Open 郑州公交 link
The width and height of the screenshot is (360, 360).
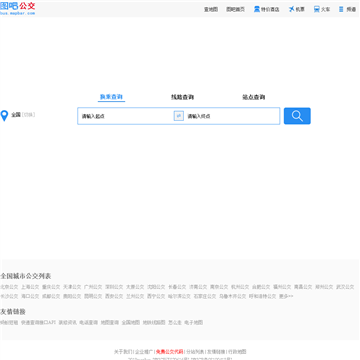coord(324,287)
